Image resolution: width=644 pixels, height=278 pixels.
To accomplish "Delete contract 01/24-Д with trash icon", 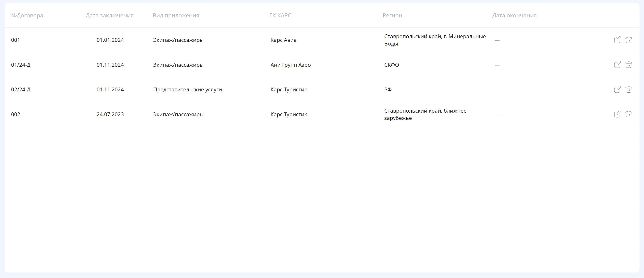I will 628,65.
